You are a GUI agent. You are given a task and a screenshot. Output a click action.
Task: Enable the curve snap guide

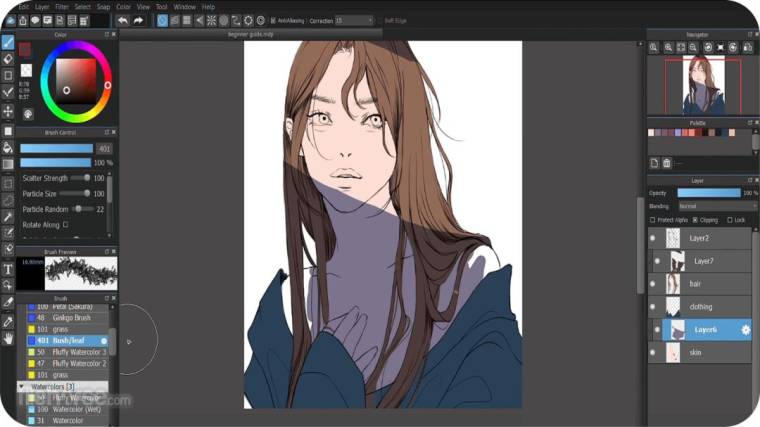[x=236, y=20]
